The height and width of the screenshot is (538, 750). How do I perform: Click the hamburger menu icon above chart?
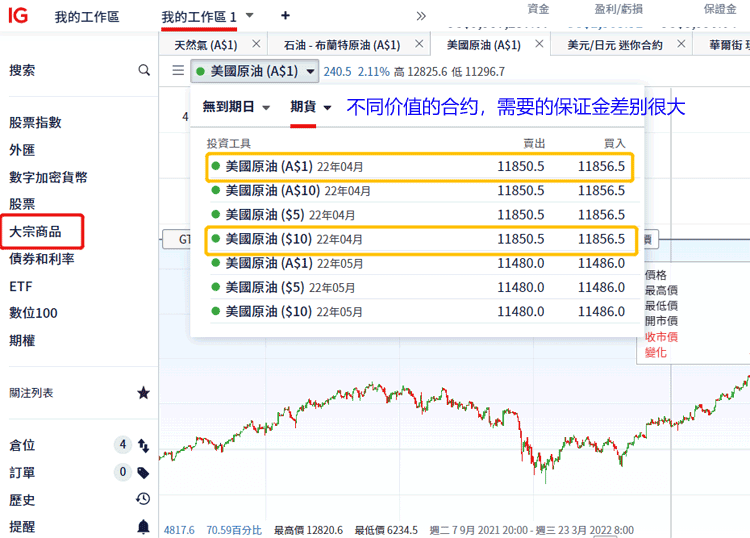point(178,71)
